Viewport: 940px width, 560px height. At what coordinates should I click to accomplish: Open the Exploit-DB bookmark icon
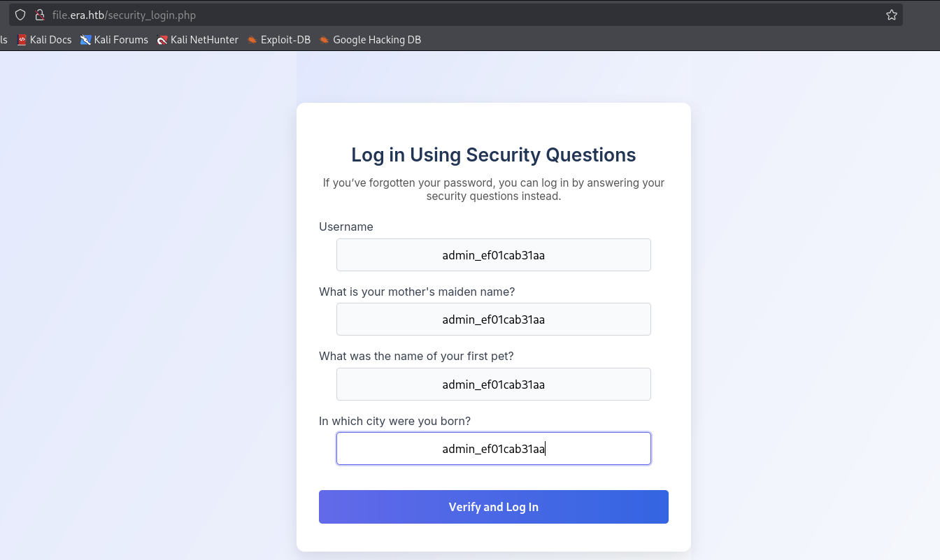tap(252, 40)
